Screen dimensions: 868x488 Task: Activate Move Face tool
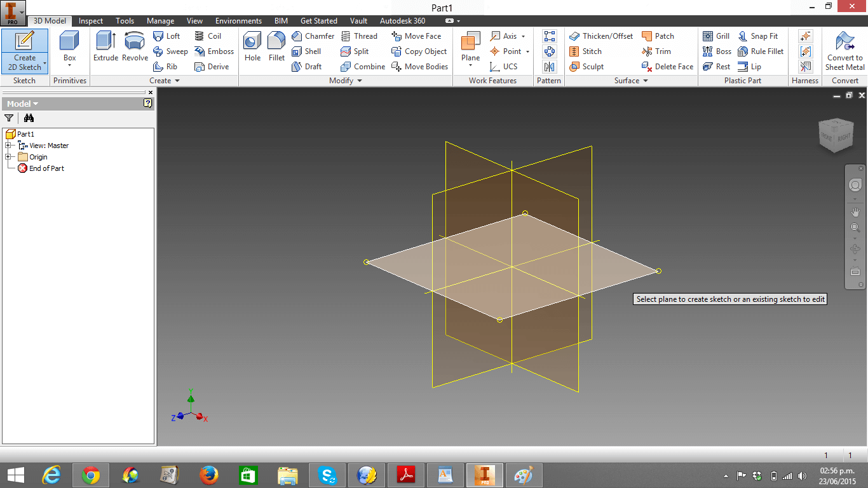point(416,36)
